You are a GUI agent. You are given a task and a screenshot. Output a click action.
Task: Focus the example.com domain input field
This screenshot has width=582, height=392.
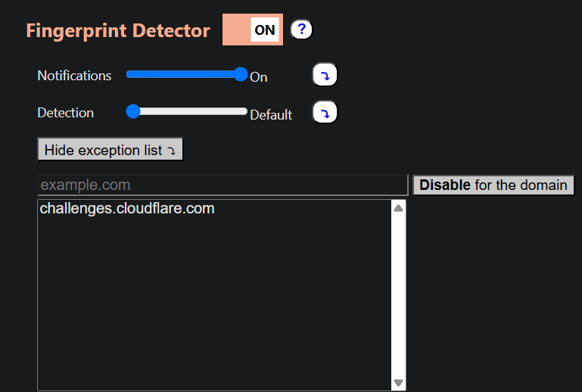223,185
